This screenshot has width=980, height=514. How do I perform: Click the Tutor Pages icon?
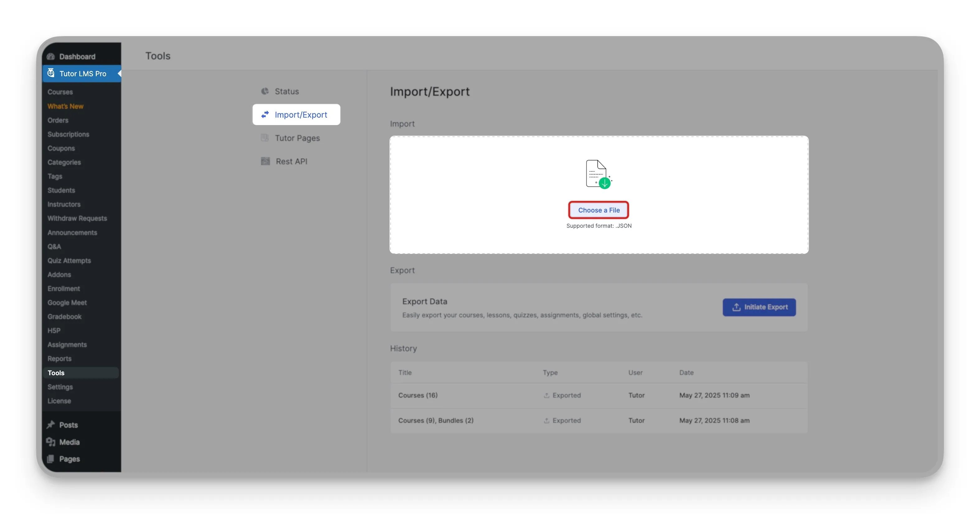(265, 138)
